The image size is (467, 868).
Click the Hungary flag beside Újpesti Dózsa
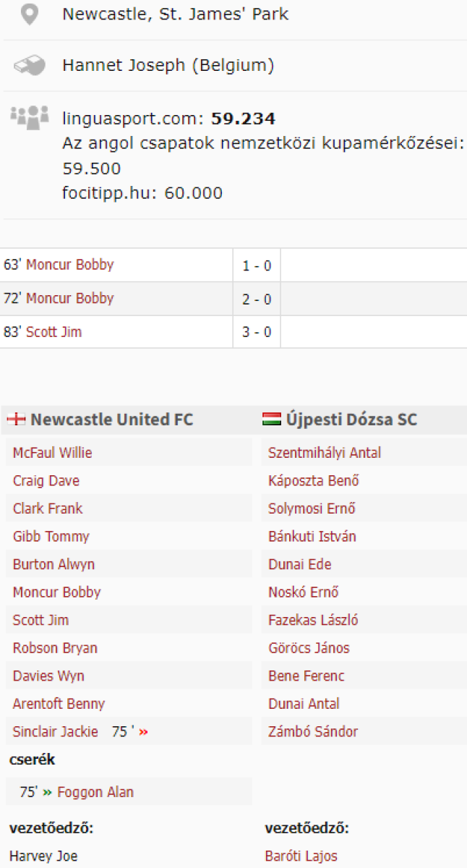click(272, 420)
